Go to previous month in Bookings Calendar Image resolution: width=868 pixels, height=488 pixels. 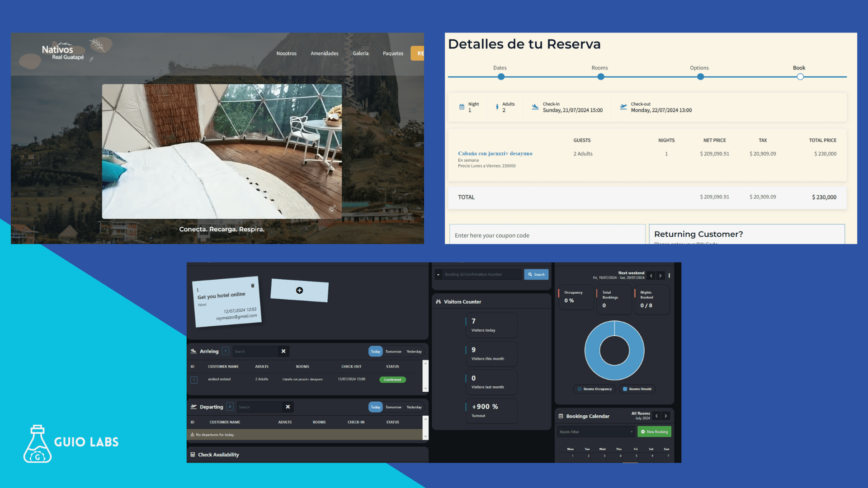click(656, 416)
